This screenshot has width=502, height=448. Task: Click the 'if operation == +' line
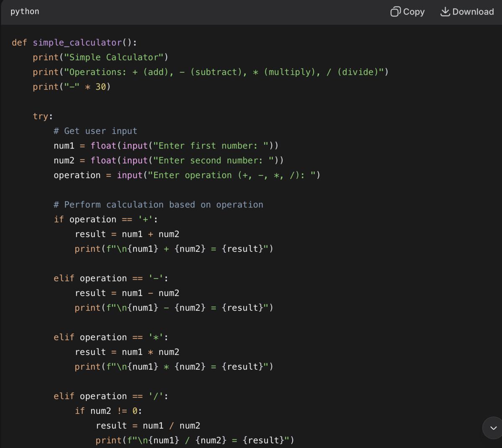point(105,219)
